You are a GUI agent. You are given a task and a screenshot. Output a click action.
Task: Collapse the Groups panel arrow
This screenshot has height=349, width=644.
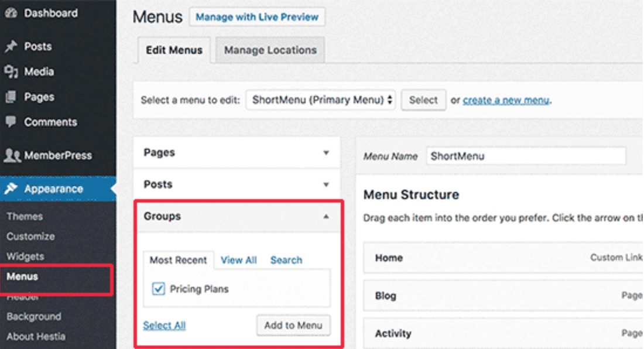tap(326, 217)
